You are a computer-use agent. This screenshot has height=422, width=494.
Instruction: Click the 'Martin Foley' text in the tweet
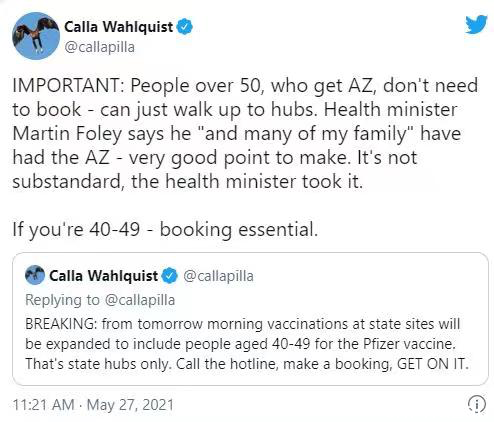tap(67, 134)
